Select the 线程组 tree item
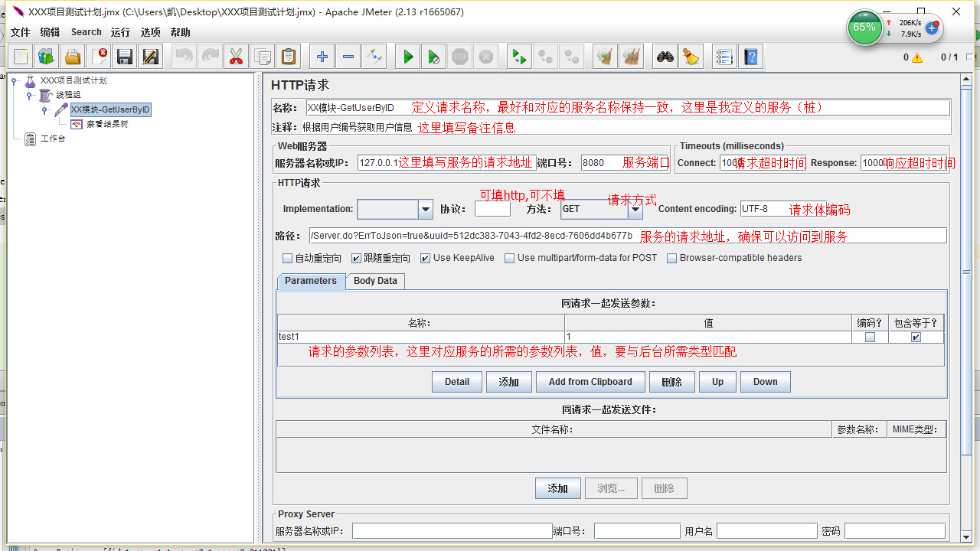 (68, 95)
